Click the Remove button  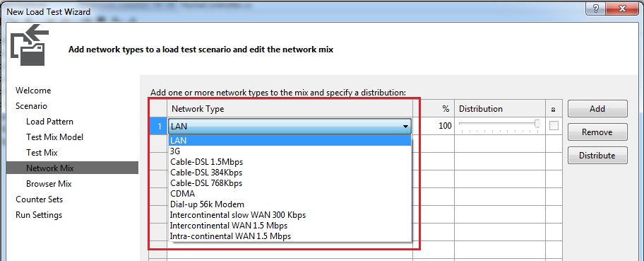click(597, 132)
